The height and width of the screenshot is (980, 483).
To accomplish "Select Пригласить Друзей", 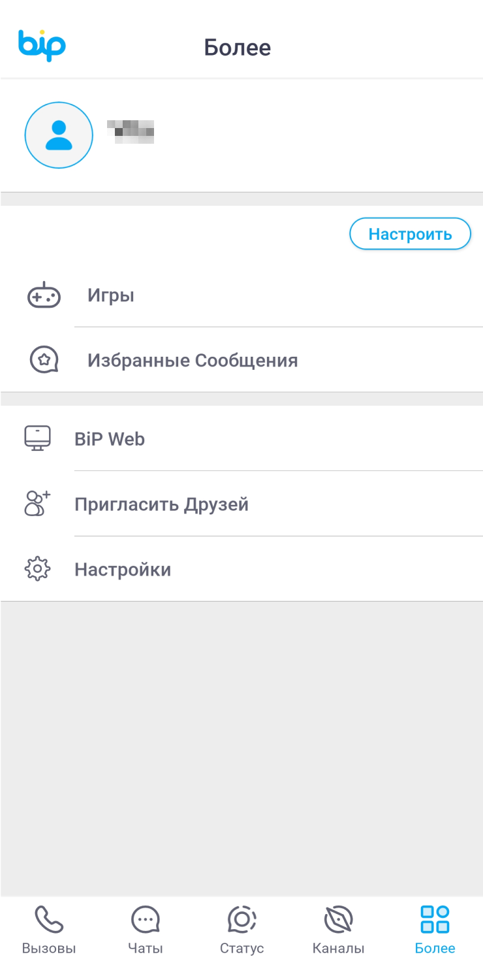I will [161, 504].
